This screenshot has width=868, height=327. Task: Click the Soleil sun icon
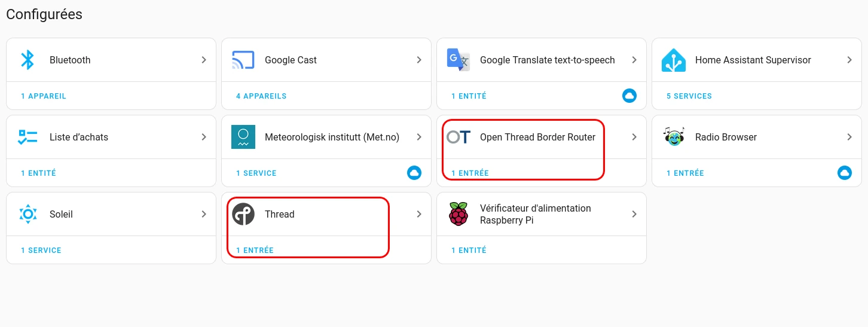tap(27, 214)
